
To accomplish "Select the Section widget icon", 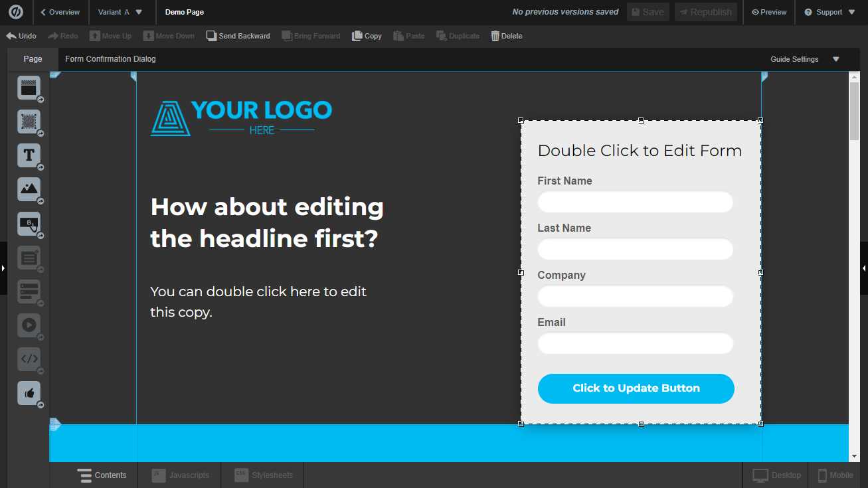I will pos(29,87).
